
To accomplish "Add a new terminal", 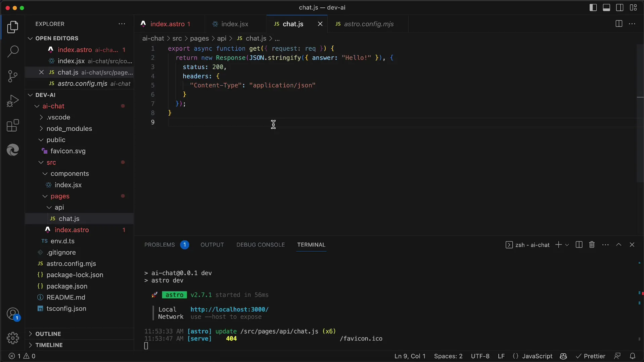I will [x=558, y=245].
